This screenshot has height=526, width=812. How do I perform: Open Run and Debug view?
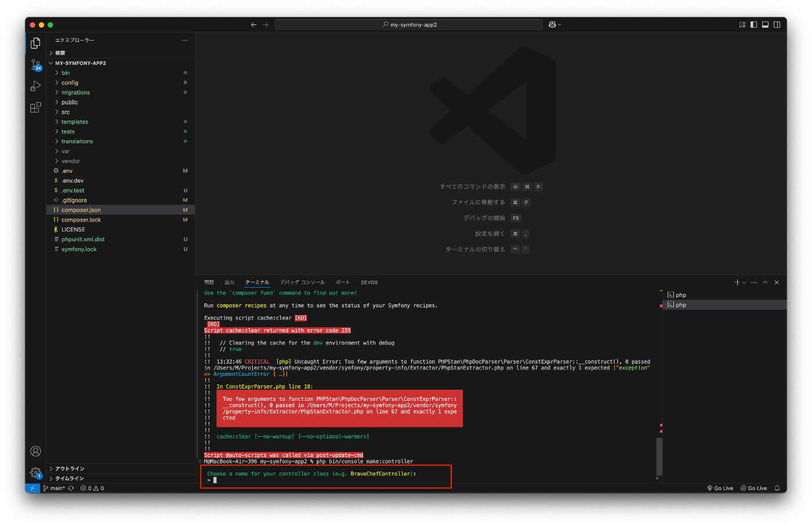pos(35,86)
